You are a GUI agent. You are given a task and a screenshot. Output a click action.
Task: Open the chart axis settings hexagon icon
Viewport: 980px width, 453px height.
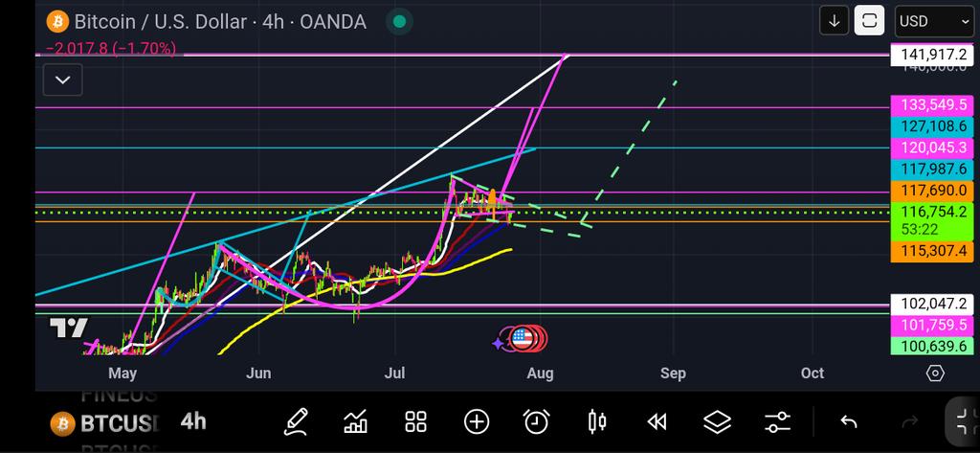click(935, 374)
